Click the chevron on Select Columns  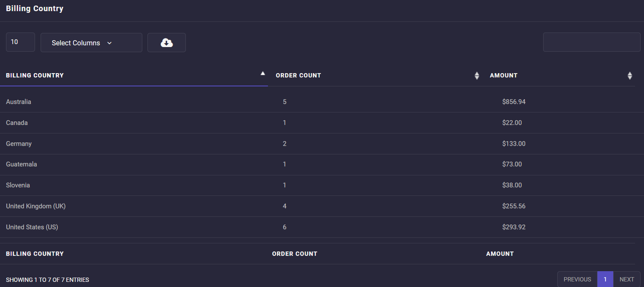coord(109,43)
